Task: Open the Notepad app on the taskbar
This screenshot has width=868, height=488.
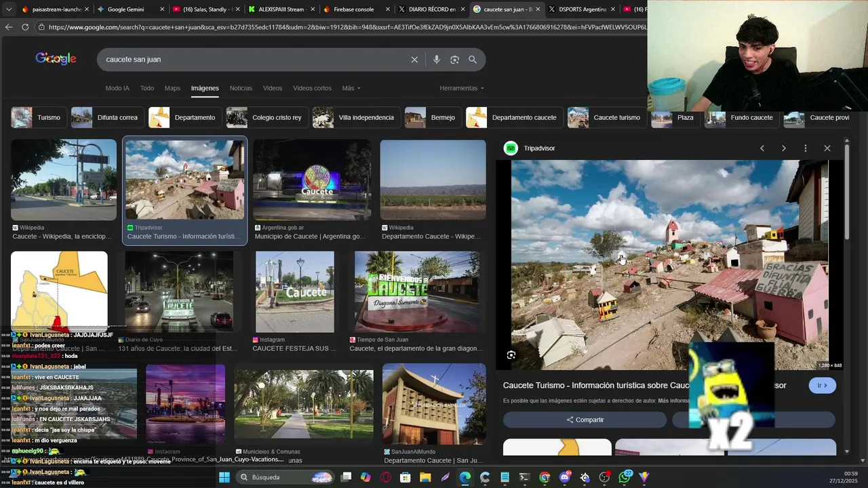Action: point(505,477)
